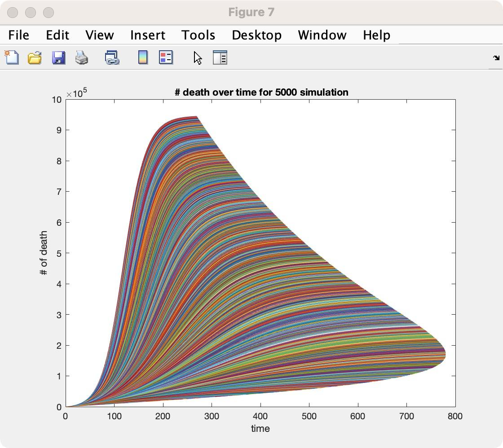This screenshot has height=448, width=503.
Task: Dock the figure into the desktop
Action: pyautogui.click(x=495, y=57)
